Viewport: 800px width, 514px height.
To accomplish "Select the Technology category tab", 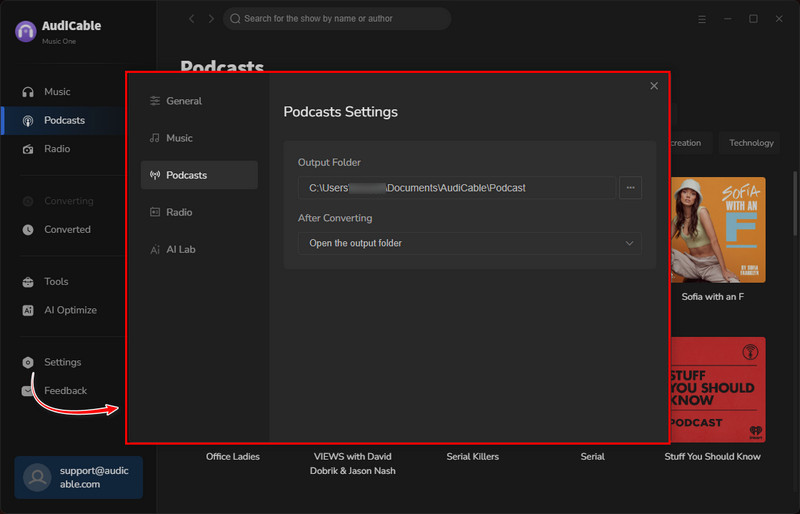I will [x=751, y=143].
